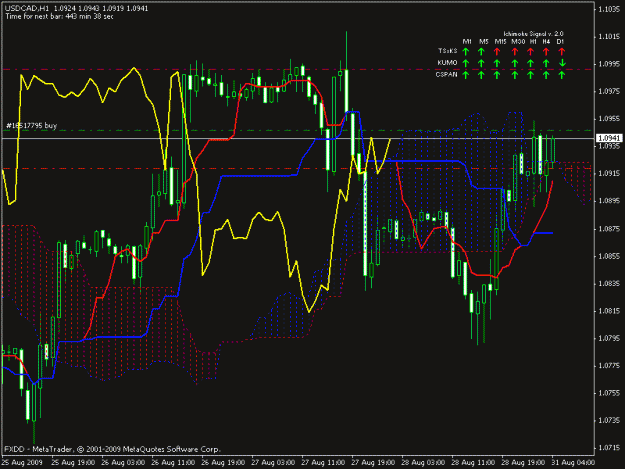Click the current price tag 1.0941
The width and height of the screenshot is (625, 469).
[609, 138]
